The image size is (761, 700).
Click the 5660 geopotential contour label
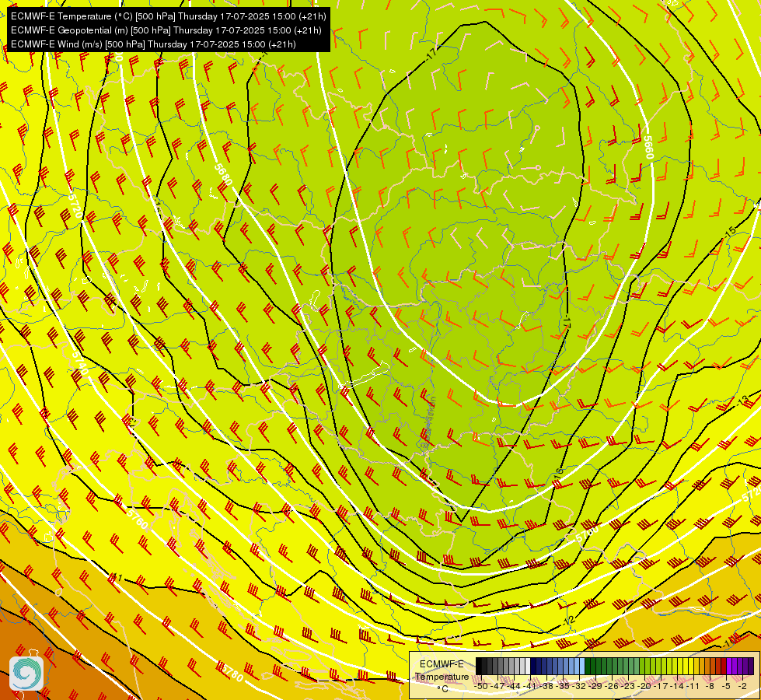tap(648, 147)
